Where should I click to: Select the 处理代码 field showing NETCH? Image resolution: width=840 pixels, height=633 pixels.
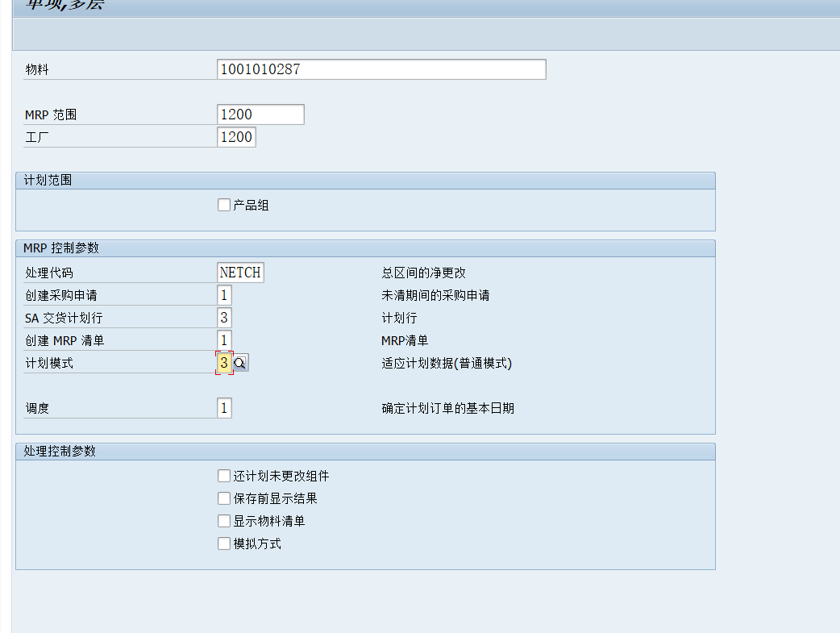(x=239, y=272)
